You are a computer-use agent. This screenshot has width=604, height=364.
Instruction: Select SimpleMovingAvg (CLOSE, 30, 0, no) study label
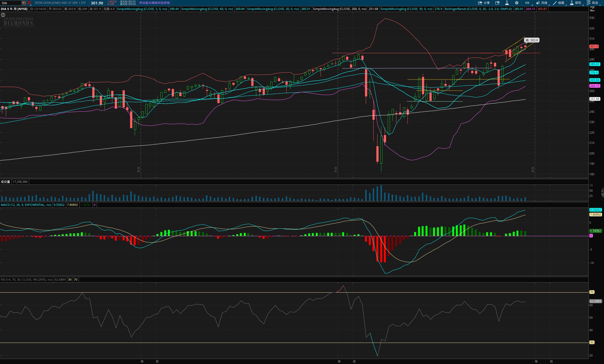(x=406, y=9)
